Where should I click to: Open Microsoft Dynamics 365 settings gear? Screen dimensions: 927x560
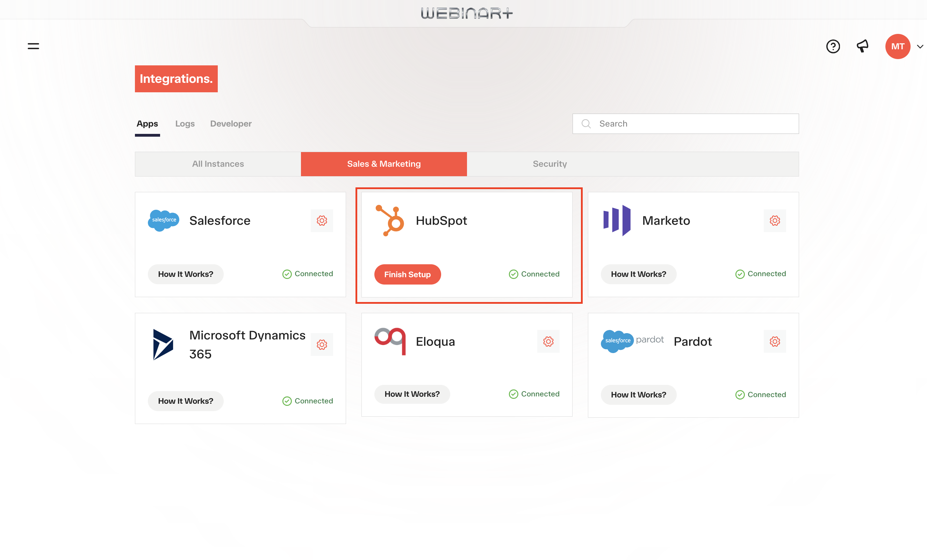[x=322, y=344]
